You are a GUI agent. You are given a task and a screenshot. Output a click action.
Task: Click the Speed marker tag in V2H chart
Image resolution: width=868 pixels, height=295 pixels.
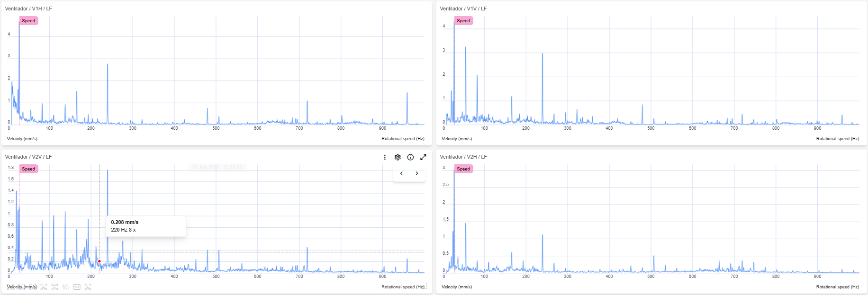click(x=463, y=169)
